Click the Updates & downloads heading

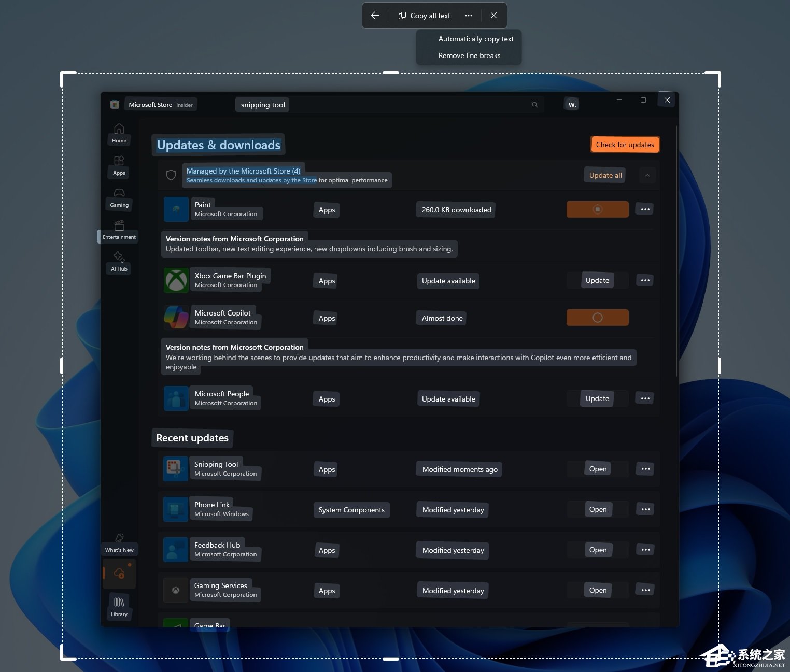[x=219, y=145]
